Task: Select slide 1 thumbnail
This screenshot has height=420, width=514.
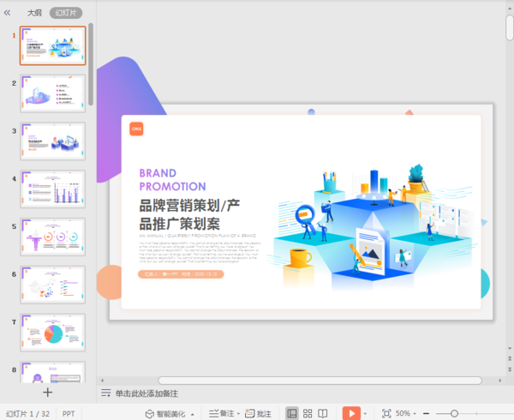Action: tap(53, 45)
